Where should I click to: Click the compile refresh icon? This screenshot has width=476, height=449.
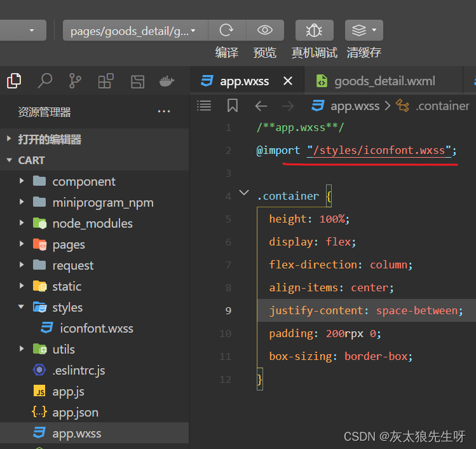(x=226, y=30)
